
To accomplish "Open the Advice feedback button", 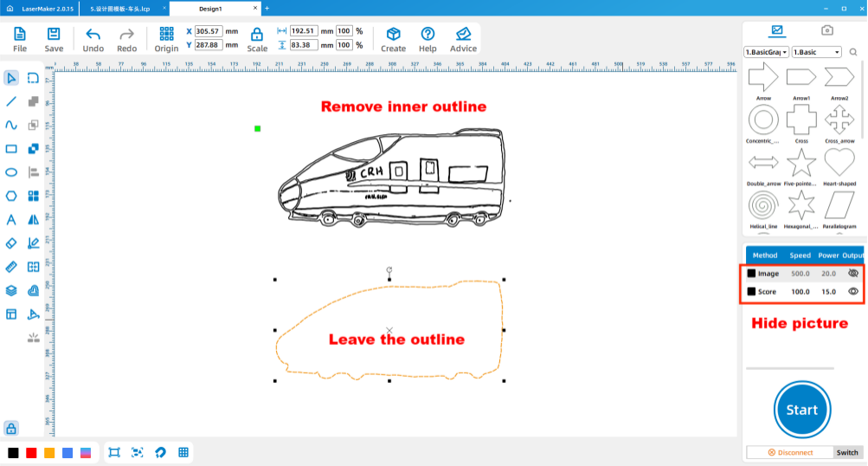I will [x=463, y=39].
